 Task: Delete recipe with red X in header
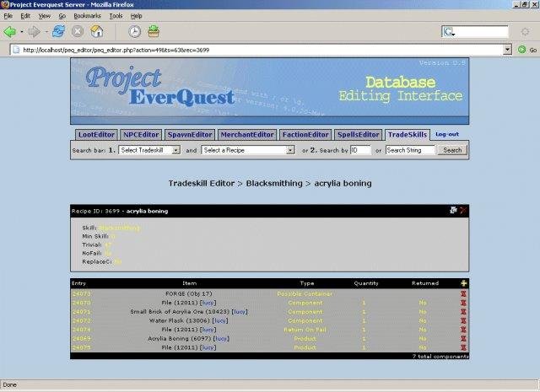tap(463, 210)
